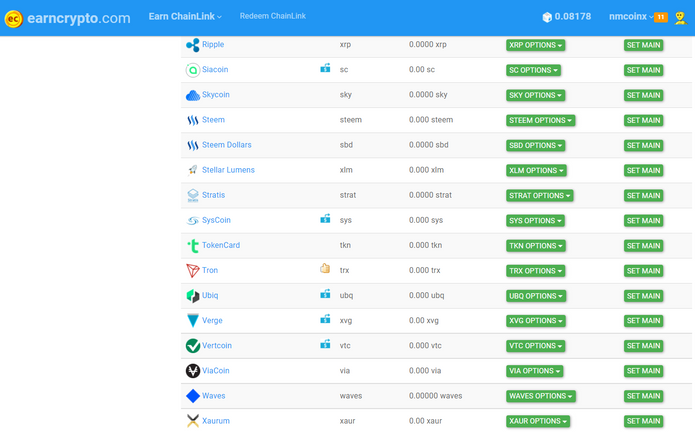Click the SysCoin coin icon

coord(192,220)
